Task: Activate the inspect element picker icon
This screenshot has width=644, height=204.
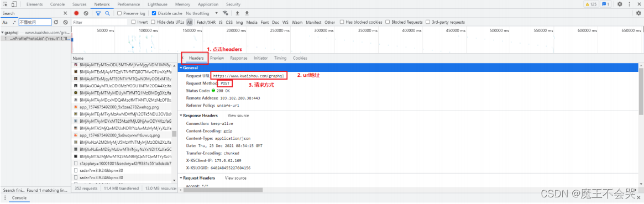Action: (6, 4)
